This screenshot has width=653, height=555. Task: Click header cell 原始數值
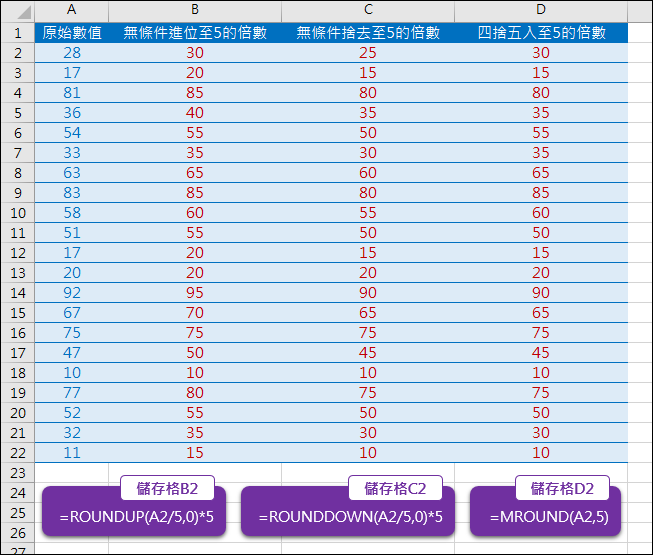[x=72, y=32]
